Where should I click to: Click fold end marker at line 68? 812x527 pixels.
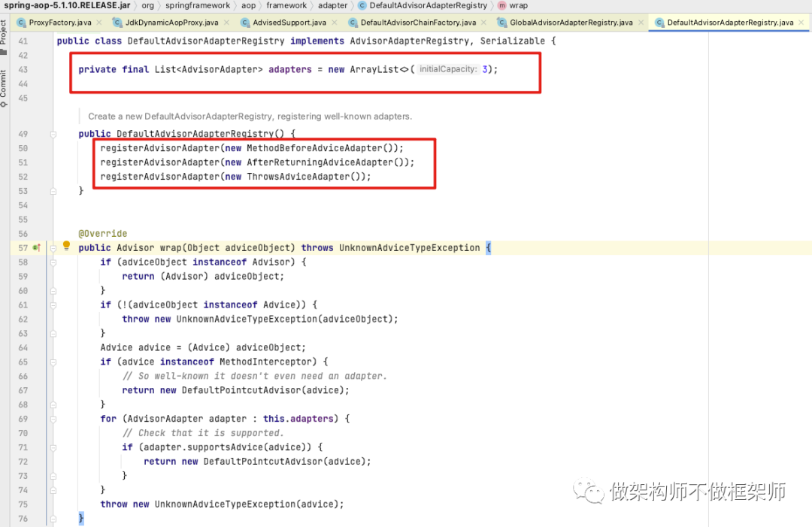[x=53, y=404]
